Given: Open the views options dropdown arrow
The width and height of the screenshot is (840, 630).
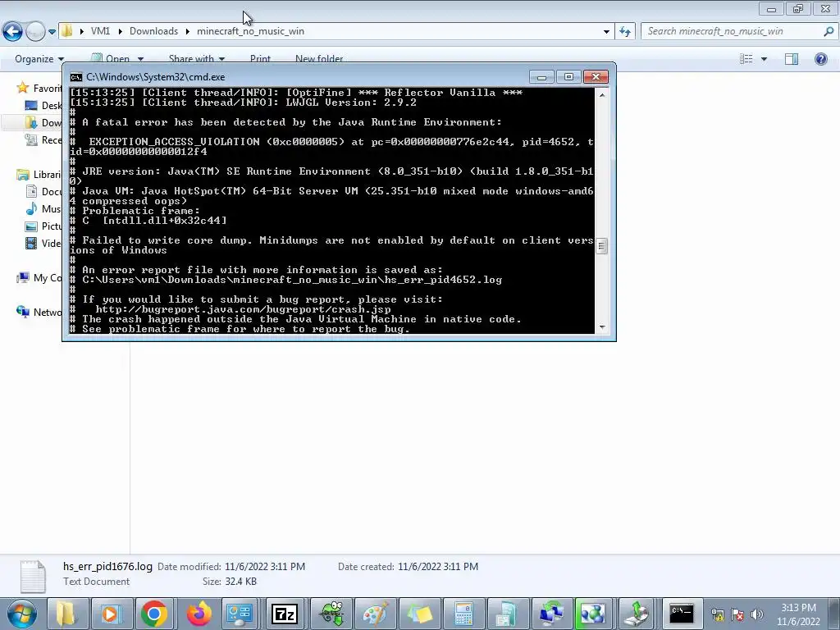Looking at the screenshot, I should (764, 59).
